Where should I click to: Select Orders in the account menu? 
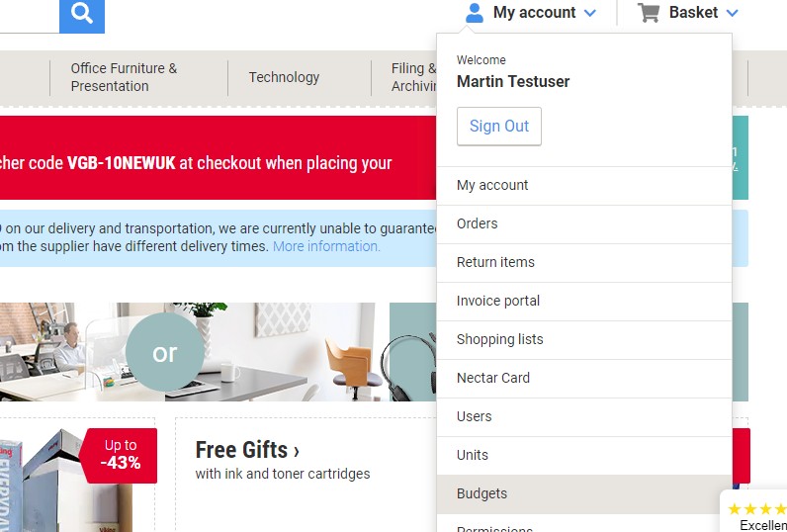click(x=478, y=223)
